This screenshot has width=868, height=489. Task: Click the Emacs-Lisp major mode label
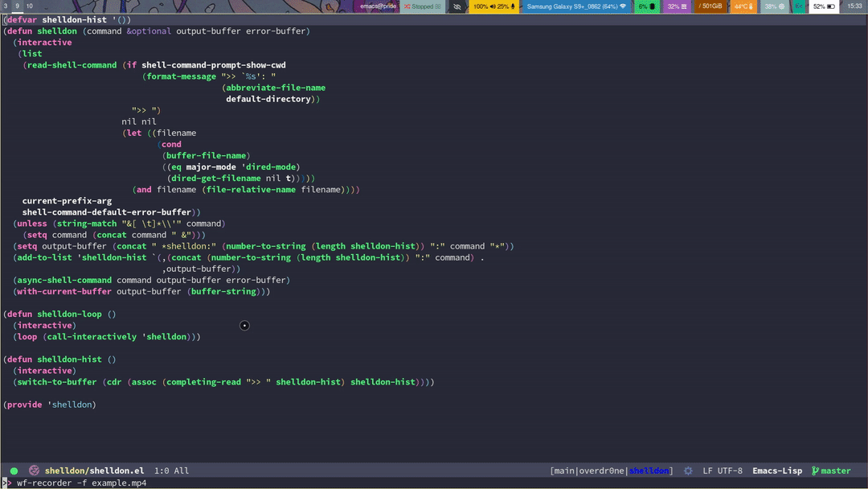point(776,471)
